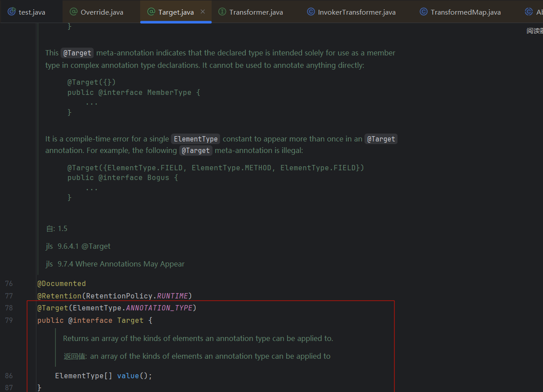Switch to the Transformer.java tab
Viewport: 543px width, 392px height.
coord(256,12)
